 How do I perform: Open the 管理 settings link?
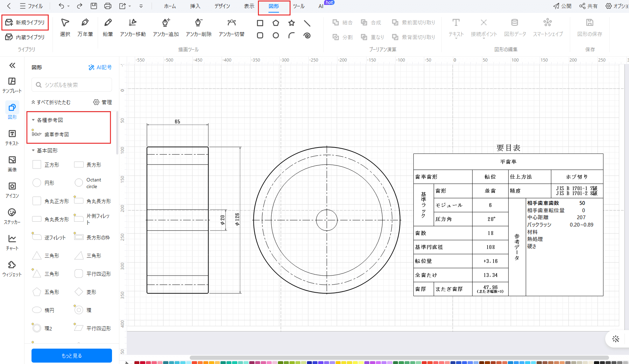point(103,102)
